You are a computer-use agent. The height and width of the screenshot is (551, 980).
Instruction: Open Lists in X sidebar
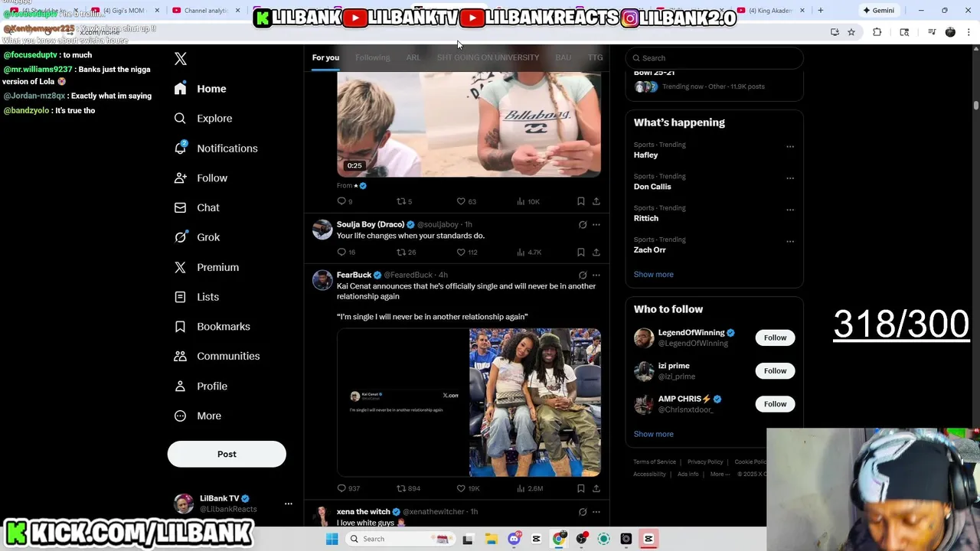197,297
